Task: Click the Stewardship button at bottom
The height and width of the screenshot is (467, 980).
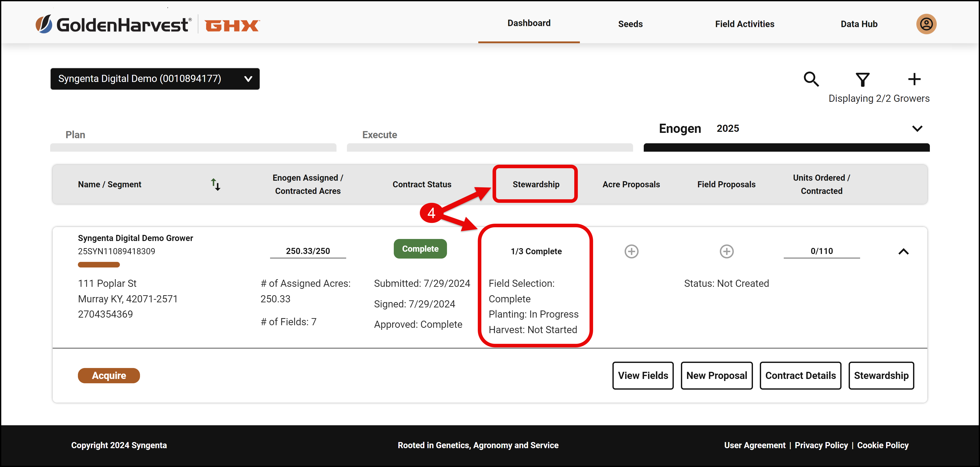Action: pyautogui.click(x=881, y=375)
